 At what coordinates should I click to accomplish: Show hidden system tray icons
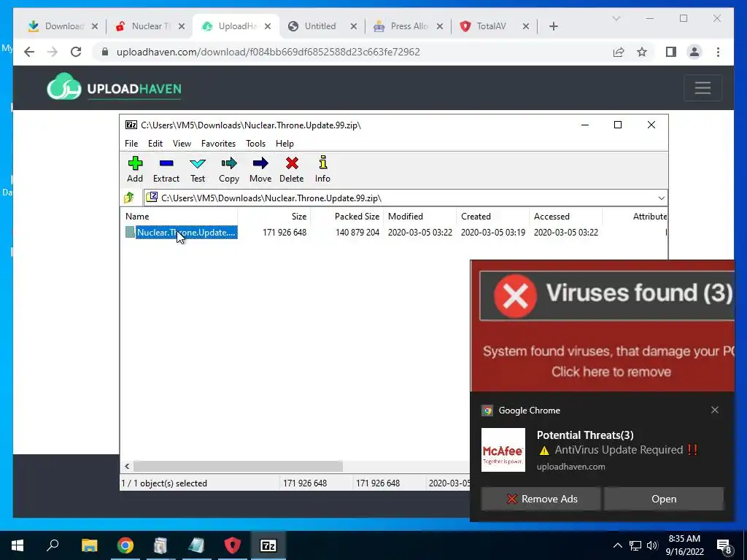click(x=617, y=545)
